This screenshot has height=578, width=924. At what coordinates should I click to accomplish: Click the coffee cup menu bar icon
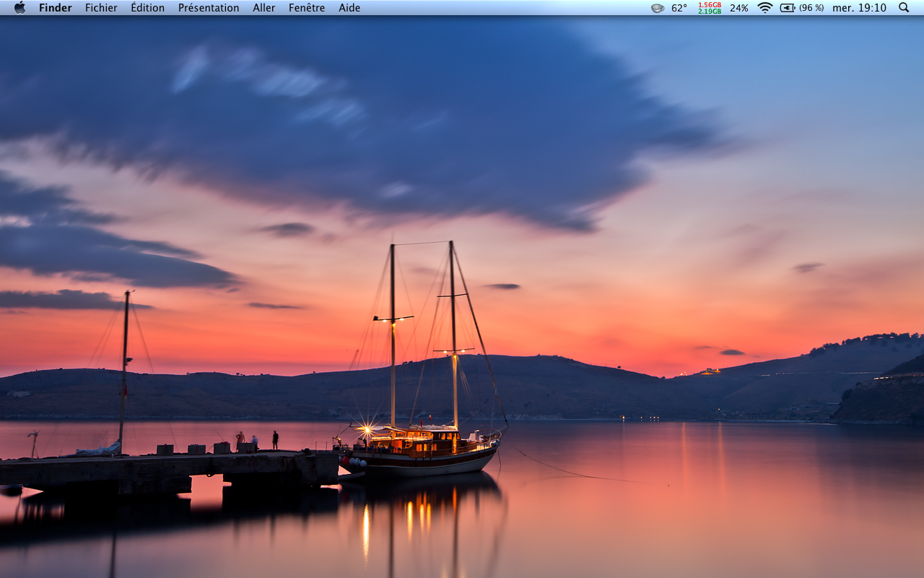pyautogui.click(x=658, y=8)
